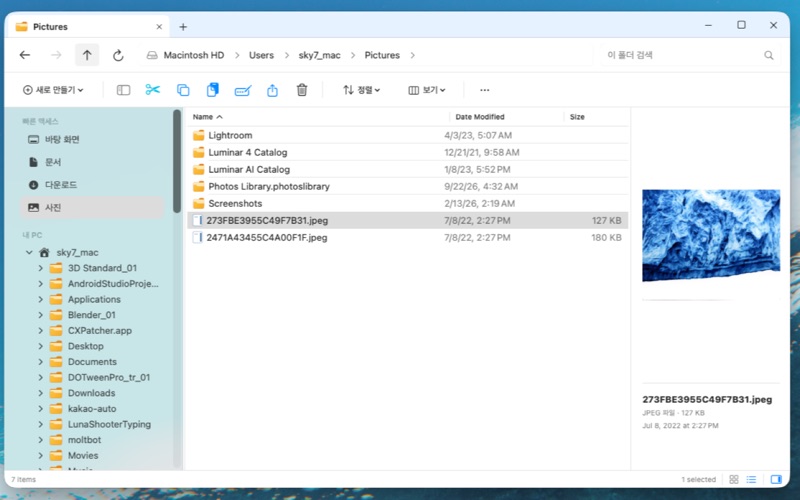
Task: Refresh the folder with reload icon
Action: coord(118,55)
